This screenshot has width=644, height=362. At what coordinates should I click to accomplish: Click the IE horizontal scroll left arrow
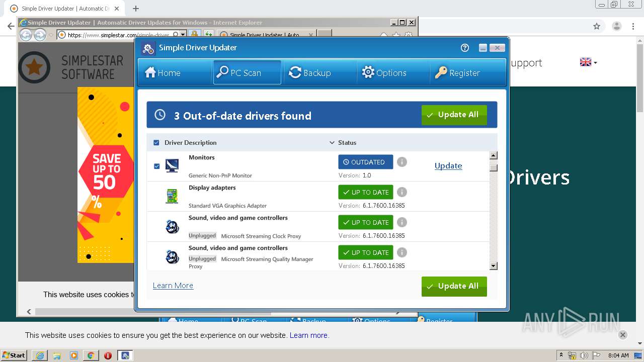29,312
